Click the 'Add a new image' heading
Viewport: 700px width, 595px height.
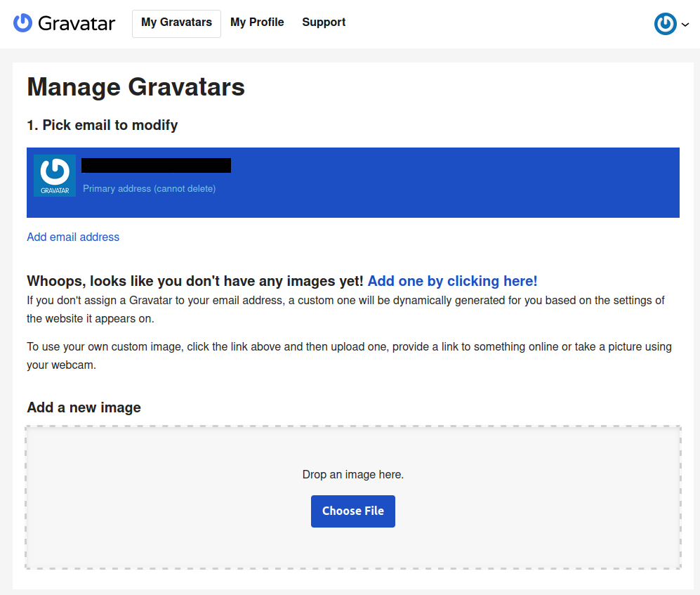click(x=84, y=407)
